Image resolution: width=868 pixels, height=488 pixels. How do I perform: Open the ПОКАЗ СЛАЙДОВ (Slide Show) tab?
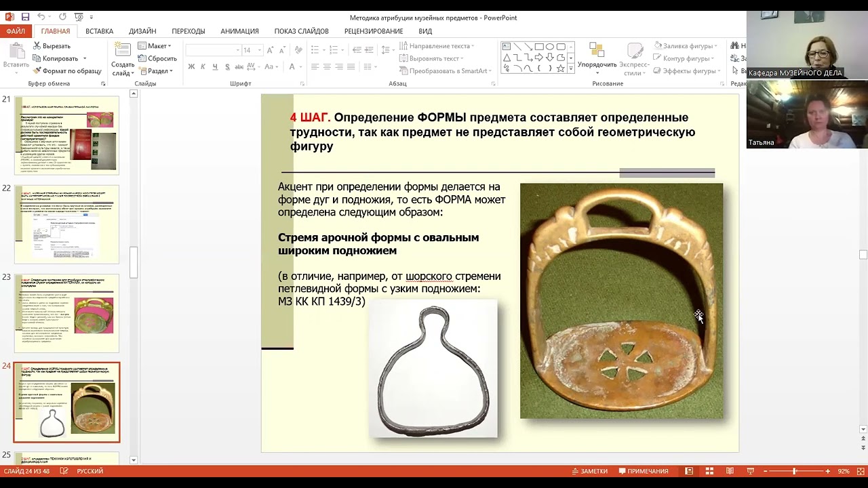click(301, 31)
